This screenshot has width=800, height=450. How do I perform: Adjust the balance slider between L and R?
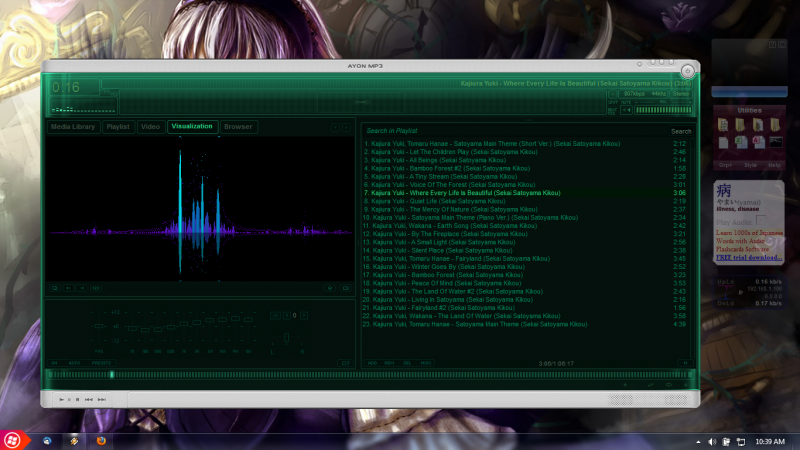(287, 338)
